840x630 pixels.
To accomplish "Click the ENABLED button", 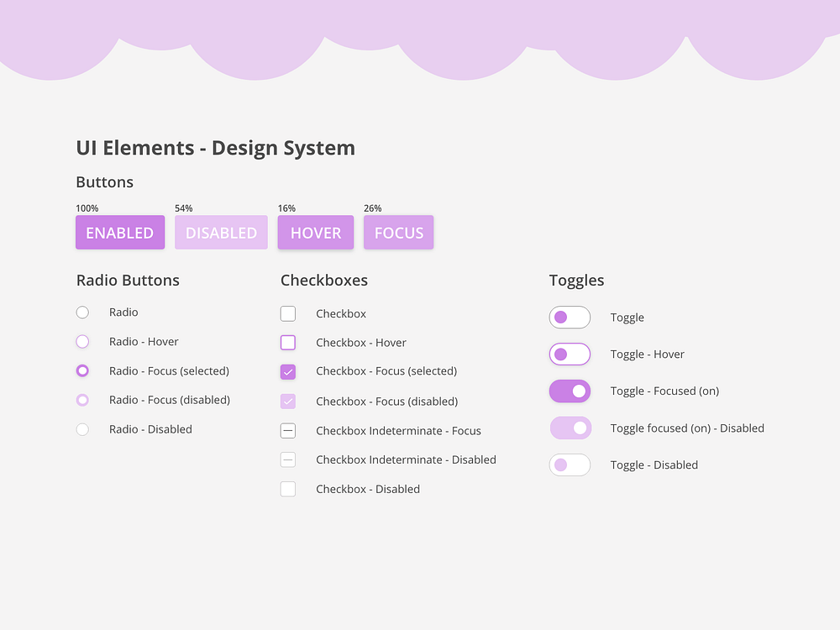I will point(120,233).
